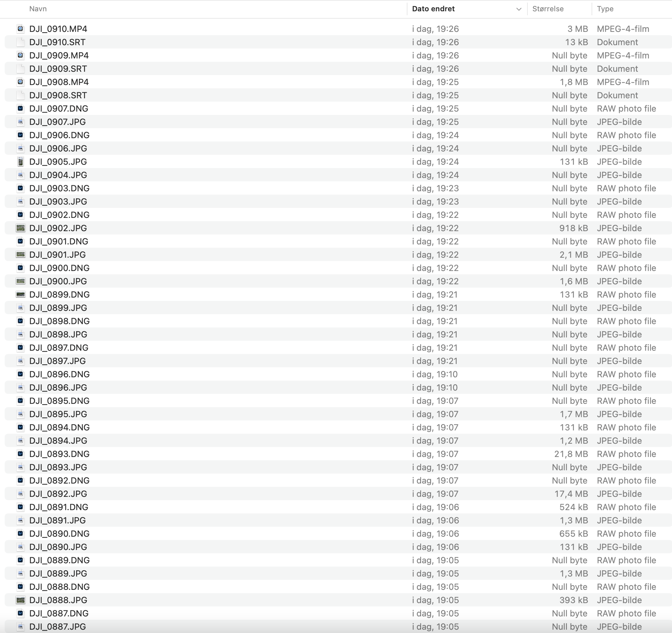Click the JPEG icon of DJI_0907.JPG

(x=21, y=122)
